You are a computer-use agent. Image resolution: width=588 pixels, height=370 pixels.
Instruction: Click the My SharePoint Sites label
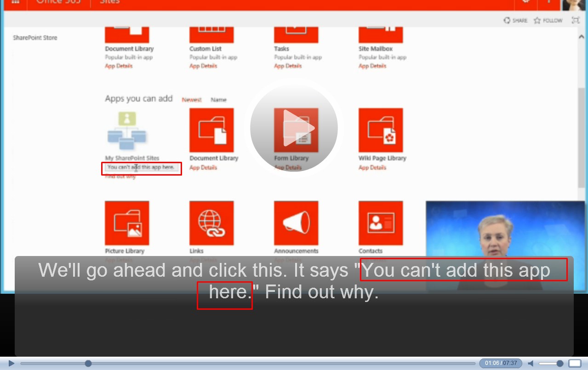coord(132,158)
